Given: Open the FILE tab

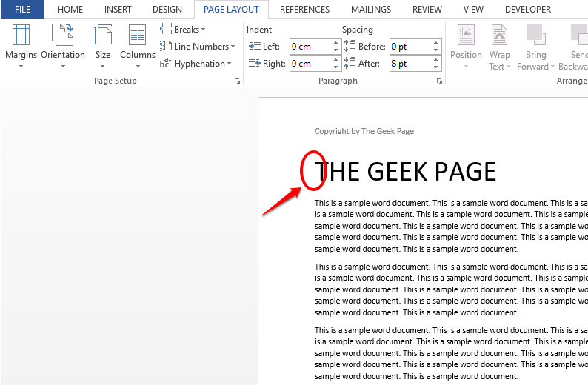Looking at the screenshot, I should 22,10.
